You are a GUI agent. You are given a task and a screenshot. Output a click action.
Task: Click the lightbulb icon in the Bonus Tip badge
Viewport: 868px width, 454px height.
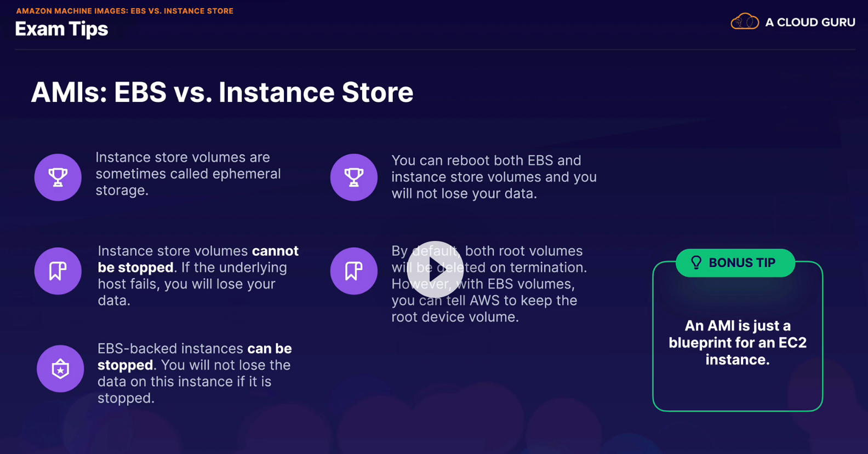pos(696,263)
